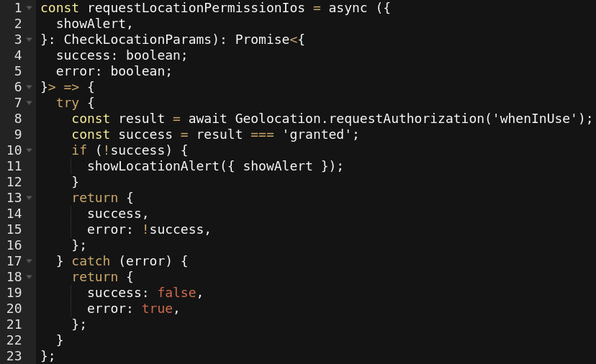Click the async keyword on line 1
This screenshot has height=364, width=596.
pyautogui.click(x=348, y=8)
